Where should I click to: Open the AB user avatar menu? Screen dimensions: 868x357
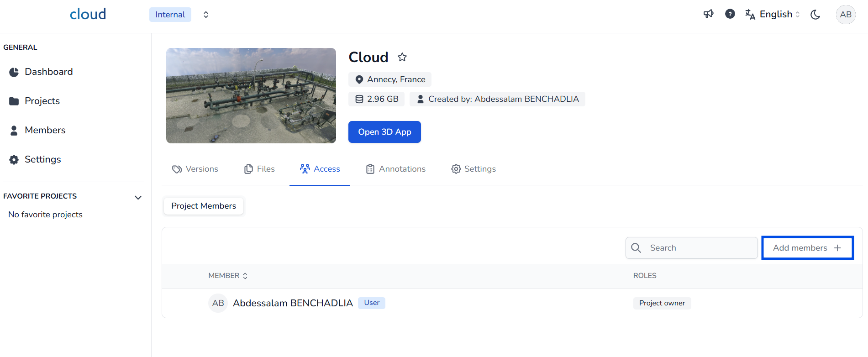point(845,15)
